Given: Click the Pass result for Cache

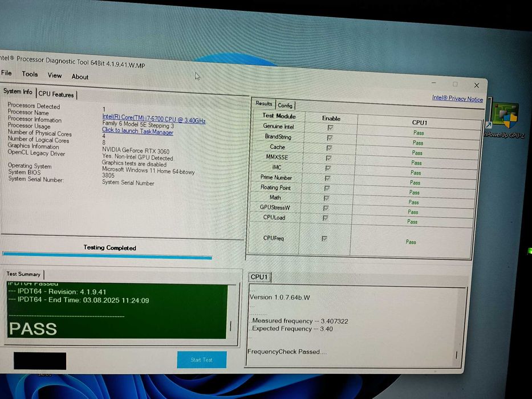Looking at the screenshot, I should (x=417, y=153).
